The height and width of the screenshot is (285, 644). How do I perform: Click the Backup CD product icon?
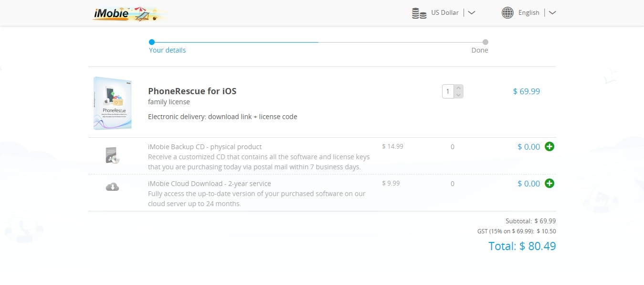(x=112, y=155)
